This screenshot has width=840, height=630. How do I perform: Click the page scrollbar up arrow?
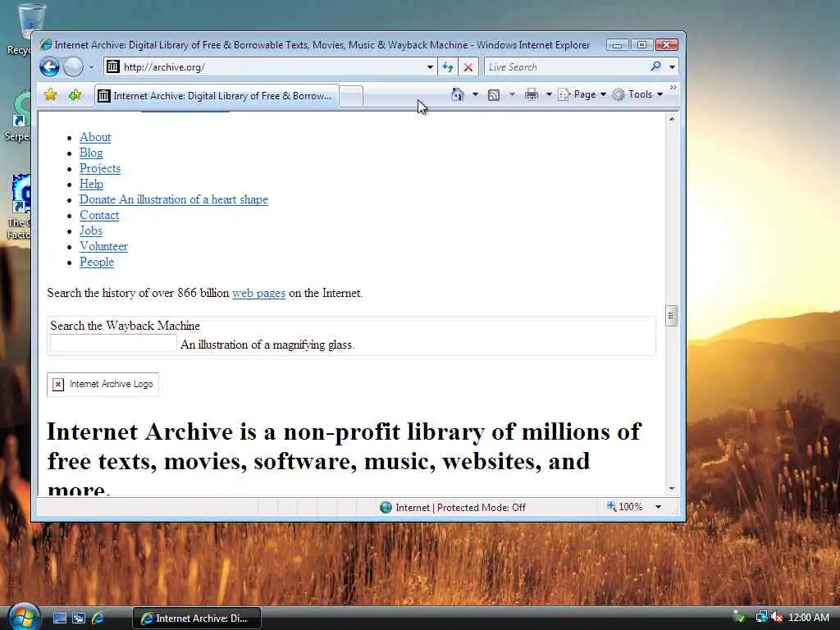672,119
